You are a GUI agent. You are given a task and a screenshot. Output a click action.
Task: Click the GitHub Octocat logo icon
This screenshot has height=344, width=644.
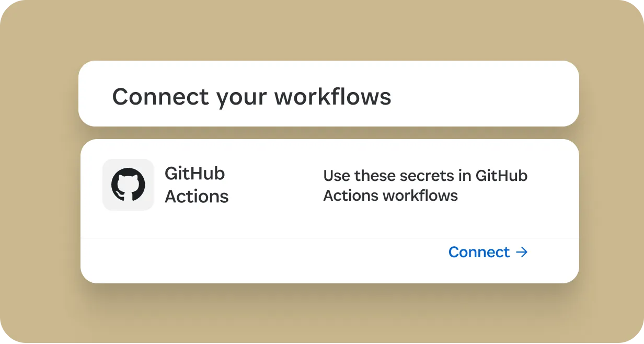pyautogui.click(x=128, y=185)
